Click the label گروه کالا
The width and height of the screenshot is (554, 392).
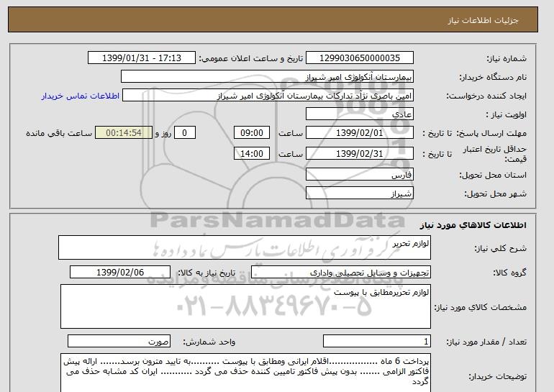tap(509, 273)
